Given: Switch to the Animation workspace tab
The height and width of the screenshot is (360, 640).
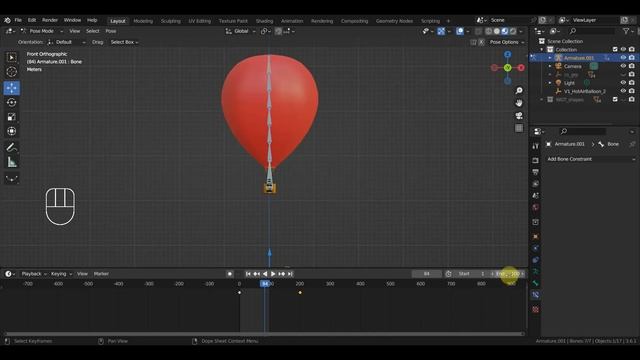Looking at the screenshot, I should coord(292,21).
